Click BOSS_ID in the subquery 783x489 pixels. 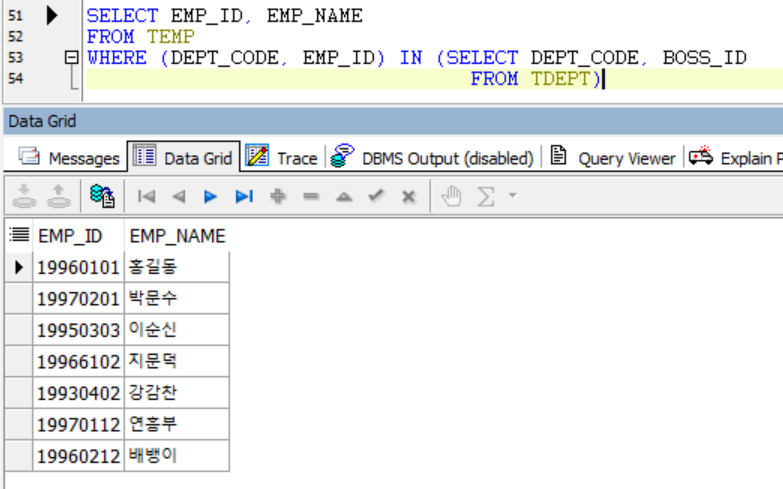pyautogui.click(x=704, y=58)
